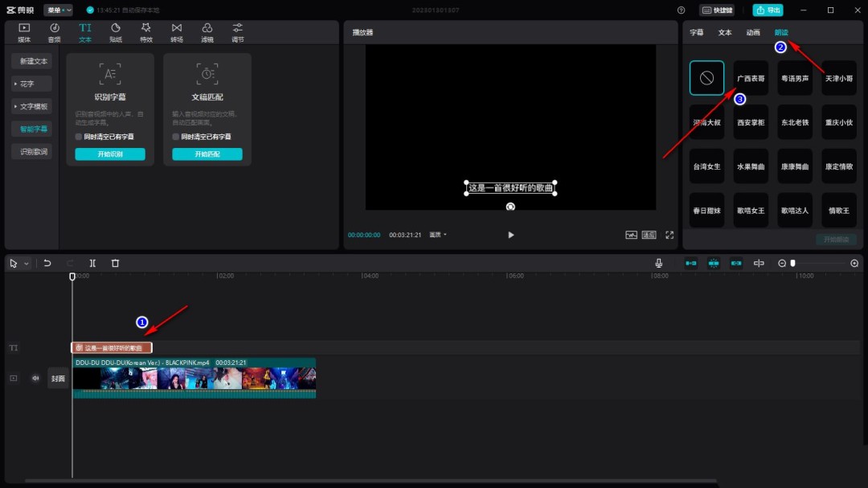Enable 同时清空已有字幕 under 识别字幕
This screenshot has height=488, width=868.
80,136
